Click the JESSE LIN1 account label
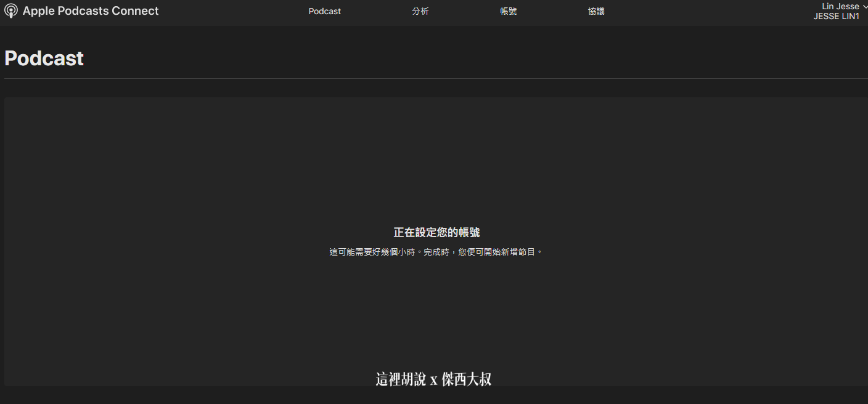 click(836, 17)
